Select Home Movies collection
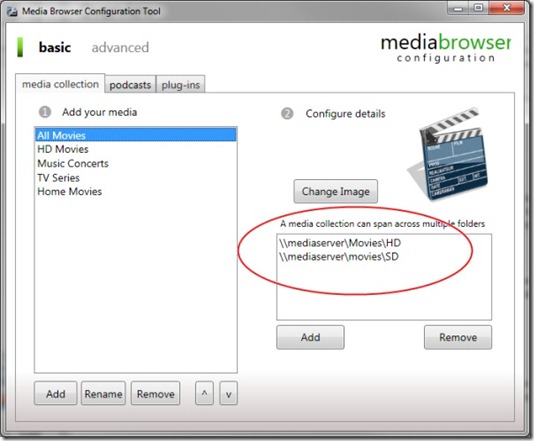 tap(136, 191)
